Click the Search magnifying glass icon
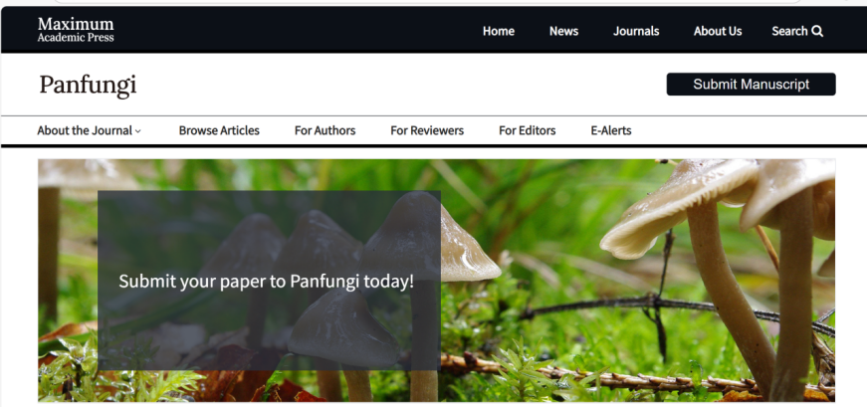Image resolution: width=868 pixels, height=407 pixels. coord(817,31)
